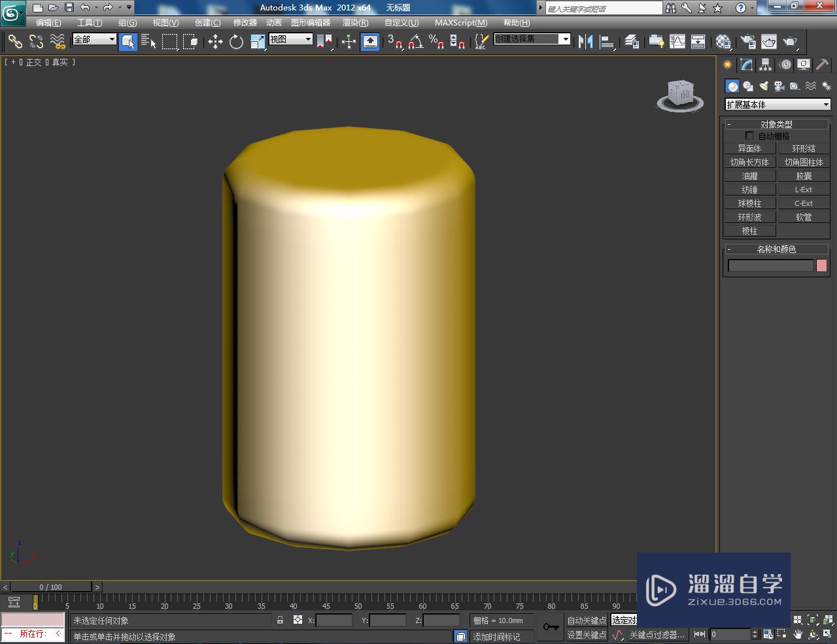Select the Unlink Selection tool

36,42
